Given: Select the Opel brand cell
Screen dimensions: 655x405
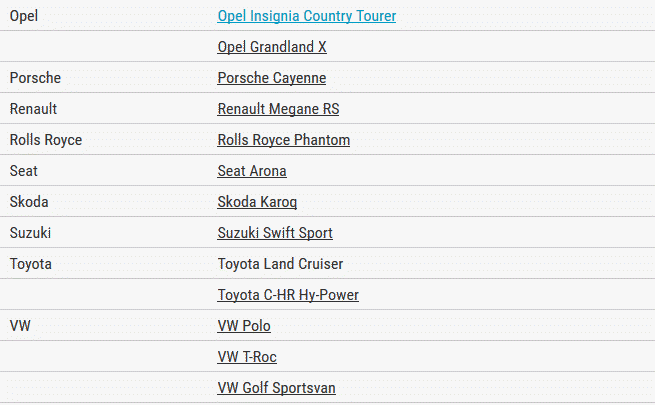Looking at the screenshot, I should point(24,16).
